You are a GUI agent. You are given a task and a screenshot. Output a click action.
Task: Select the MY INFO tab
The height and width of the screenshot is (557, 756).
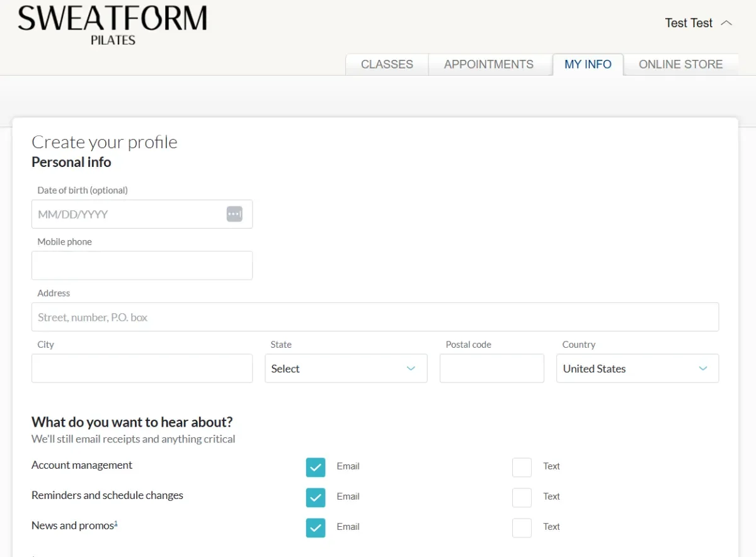pyautogui.click(x=588, y=64)
